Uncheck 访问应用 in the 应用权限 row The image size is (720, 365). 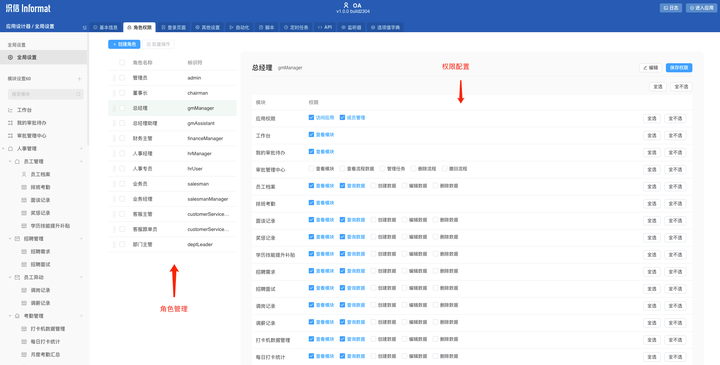point(311,118)
